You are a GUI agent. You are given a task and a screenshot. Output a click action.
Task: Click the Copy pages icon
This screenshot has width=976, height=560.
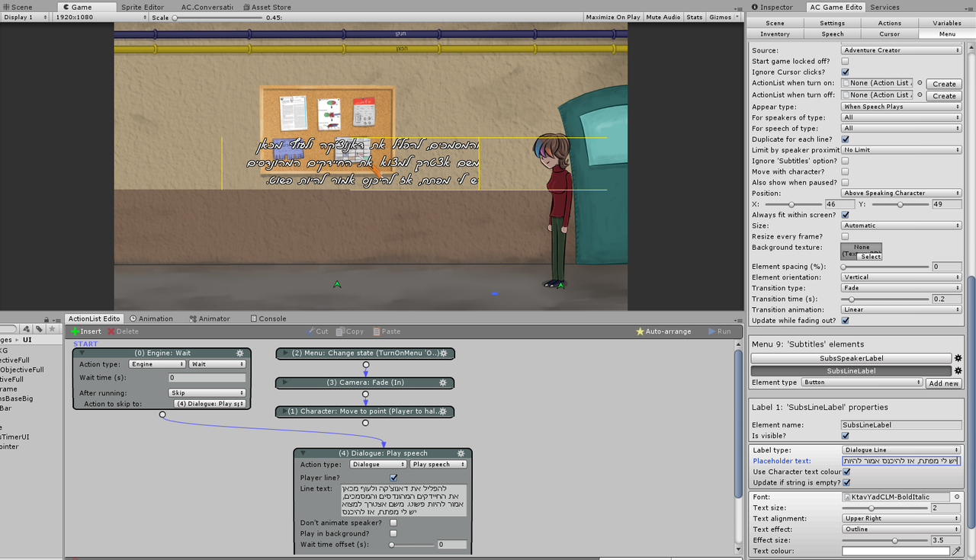point(340,331)
